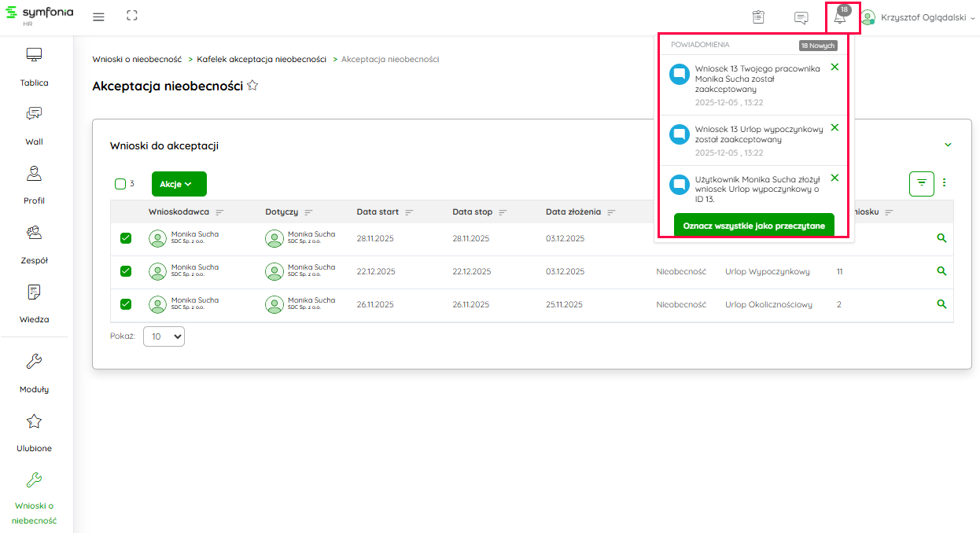Open Tablica in the left sidebar
Image resolution: width=980 pixels, height=533 pixels.
[x=34, y=67]
